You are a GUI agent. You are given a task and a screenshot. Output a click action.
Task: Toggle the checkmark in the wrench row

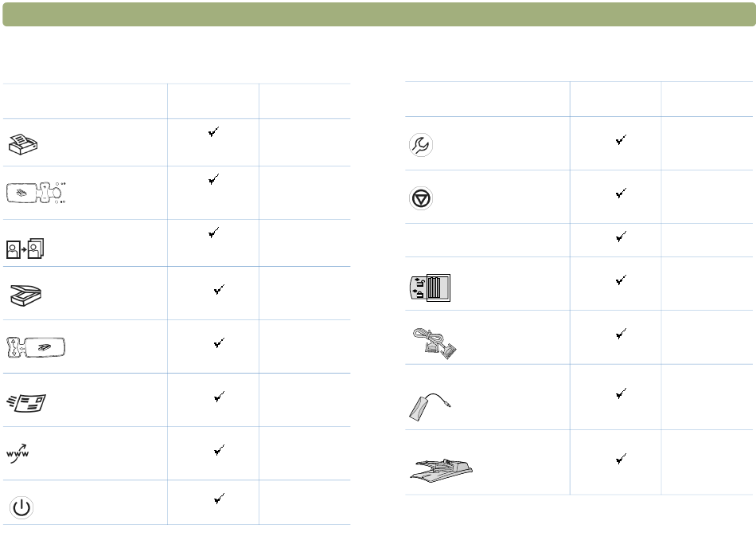pos(621,139)
